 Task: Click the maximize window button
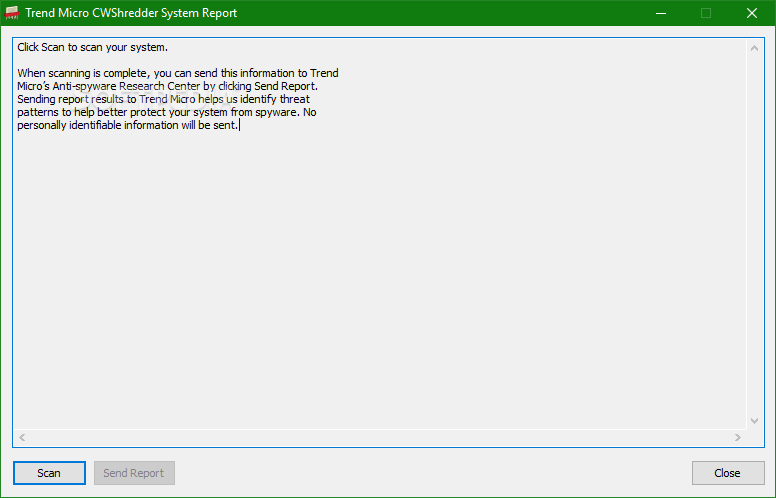pos(706,13)
